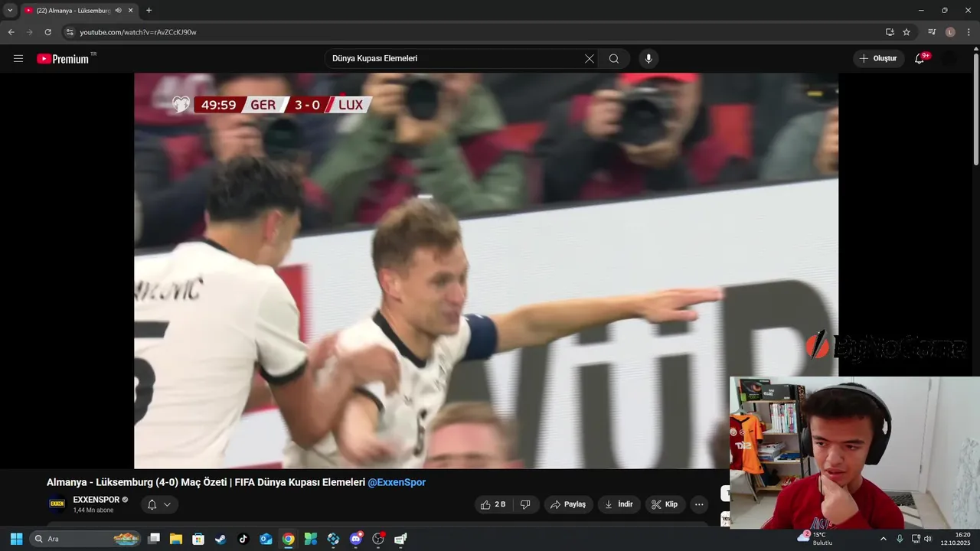The height and width of the screenshot is (551, 980).
Task: Switch to Chrome on taskbar
Action: coord(288,539)
